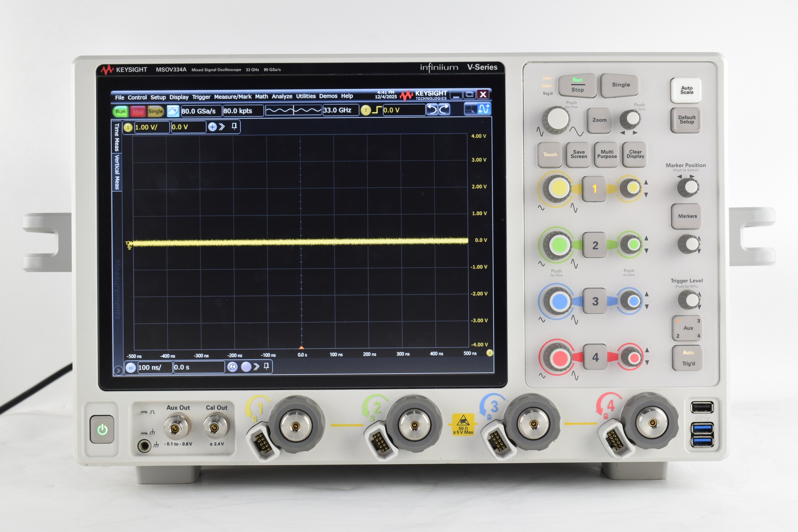Image resolution: width=798 pixels, height=532 pixels.
Task: Click the channel 1 ground level marker
Action: (129, 245)
